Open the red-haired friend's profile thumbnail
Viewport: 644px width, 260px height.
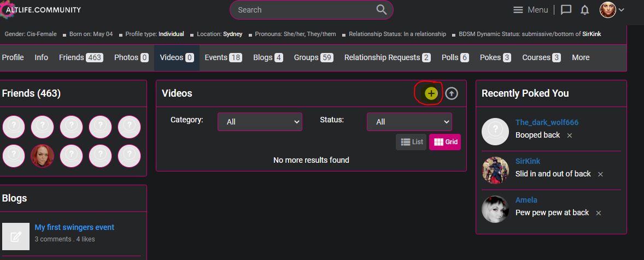pos(42,156)
